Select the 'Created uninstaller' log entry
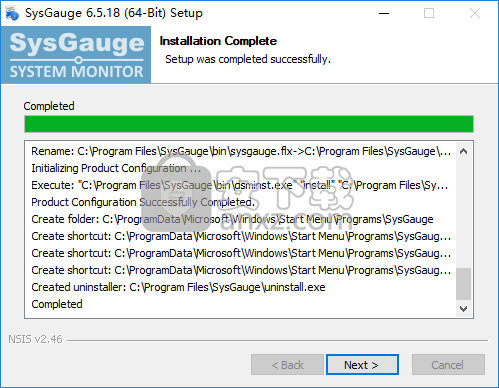 [178, 287]
